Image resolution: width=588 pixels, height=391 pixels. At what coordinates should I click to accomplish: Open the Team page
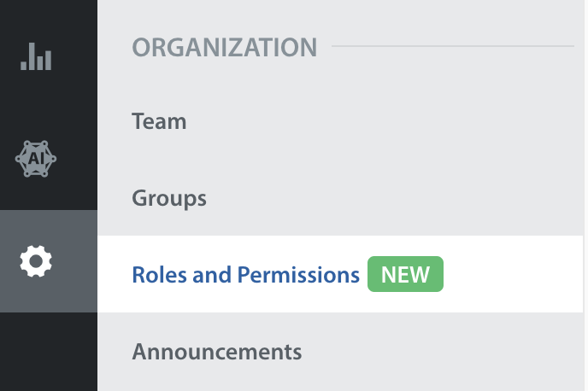(159, 121)
